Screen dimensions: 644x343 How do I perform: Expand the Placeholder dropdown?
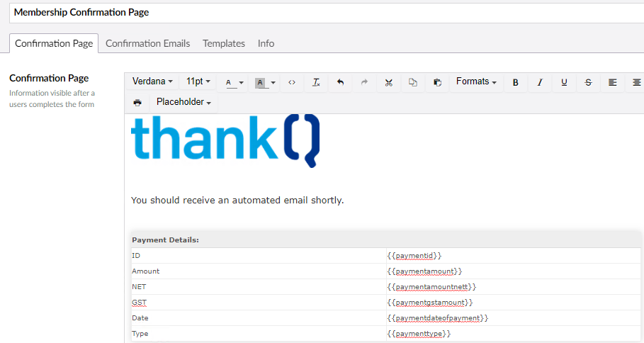tap(183, 102)
